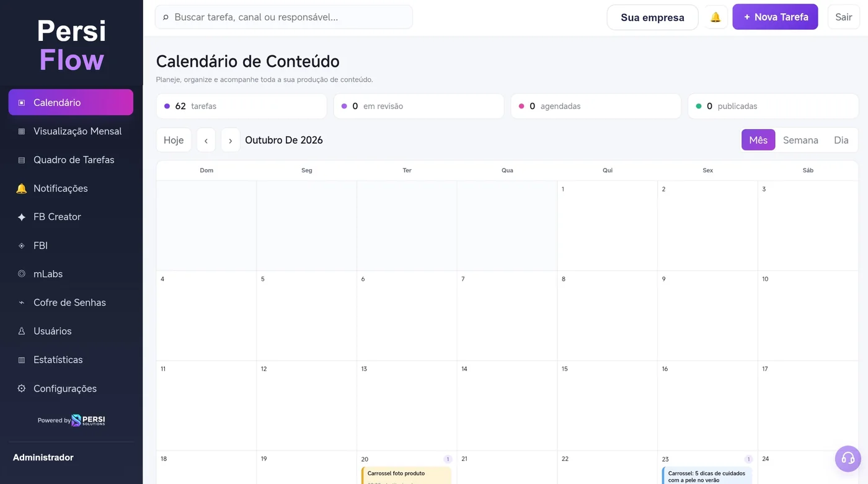The image size is (868, 484).
Task: Click the Persi Flow logo
Action: (x=71, y=45)
